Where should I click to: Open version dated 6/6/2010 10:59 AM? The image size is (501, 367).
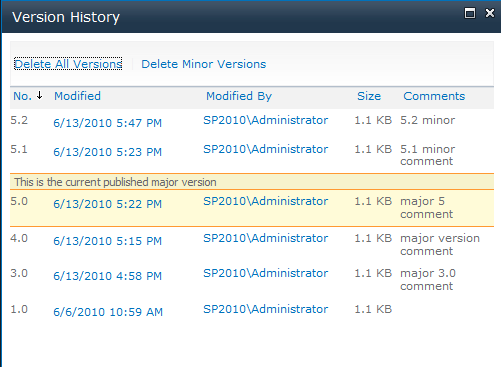[x=108, y=312]
